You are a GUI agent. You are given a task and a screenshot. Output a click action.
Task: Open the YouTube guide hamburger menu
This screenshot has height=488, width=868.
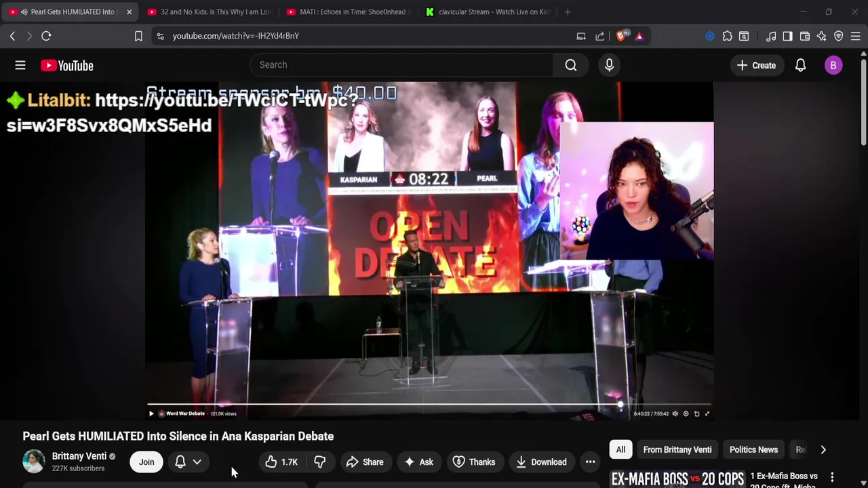(20, 65)
